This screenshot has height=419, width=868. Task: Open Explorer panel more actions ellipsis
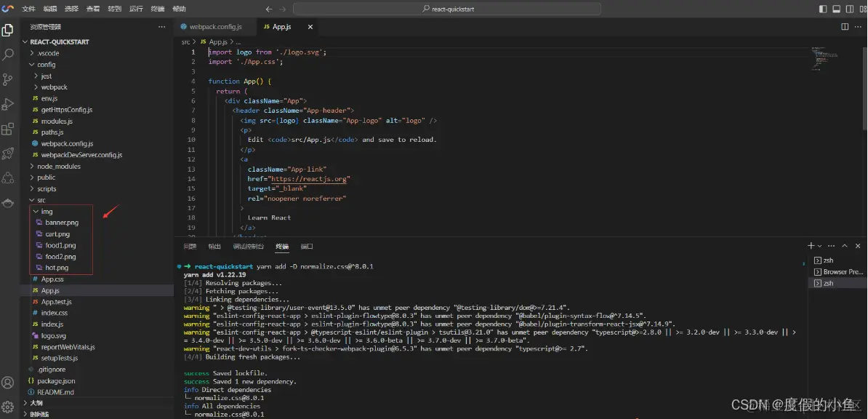coord(161,27)
